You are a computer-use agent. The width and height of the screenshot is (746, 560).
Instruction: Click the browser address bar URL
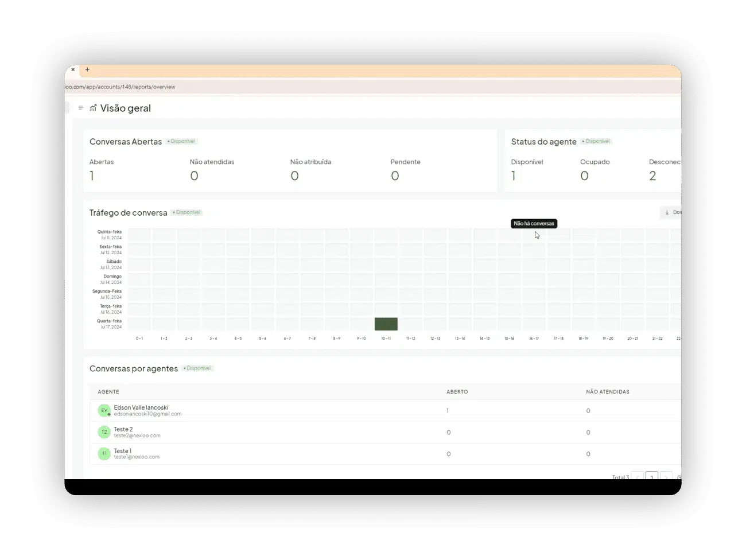coord(120,87)
